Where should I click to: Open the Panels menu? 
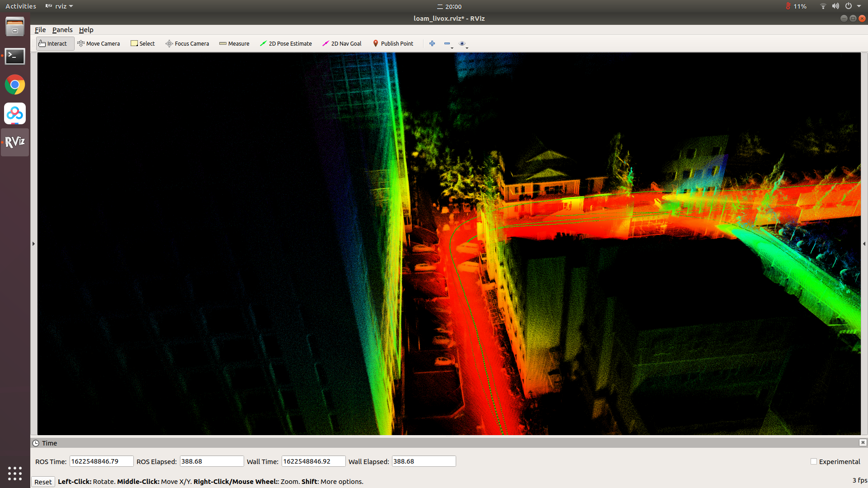[x=62, y=30]
